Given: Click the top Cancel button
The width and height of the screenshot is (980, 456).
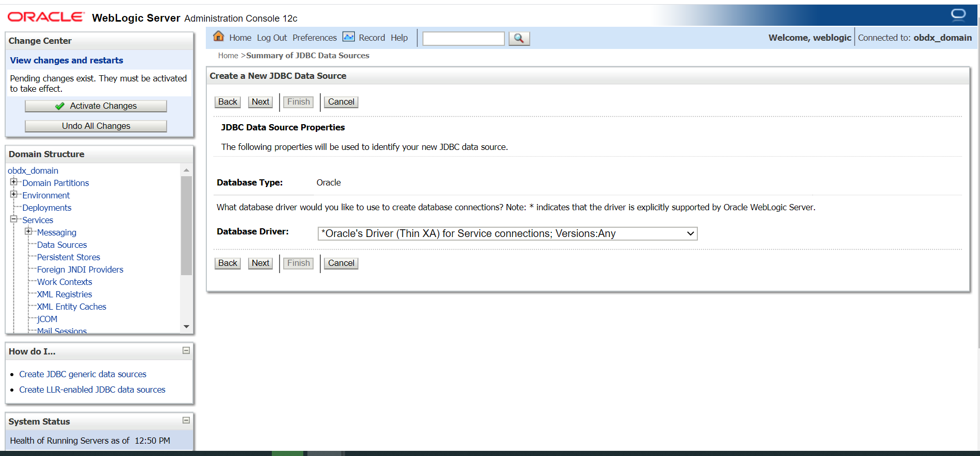Looking at the screenshot, I should 341,102.
